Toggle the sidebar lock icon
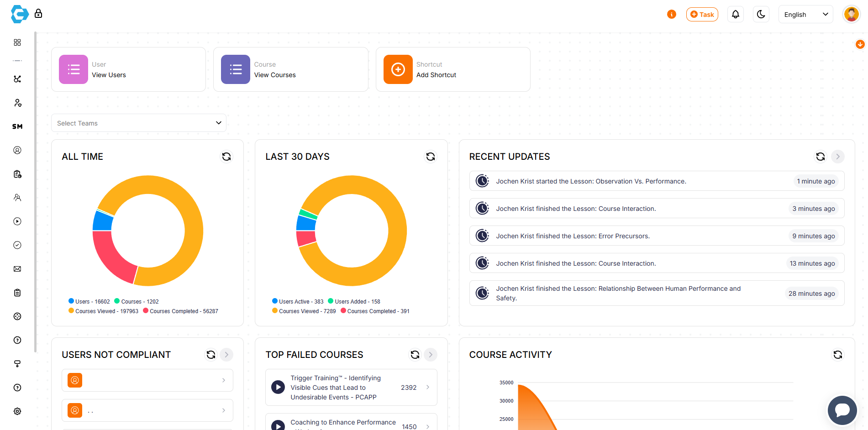The height and width of the screenshot is (430, 868). [38, 14]
